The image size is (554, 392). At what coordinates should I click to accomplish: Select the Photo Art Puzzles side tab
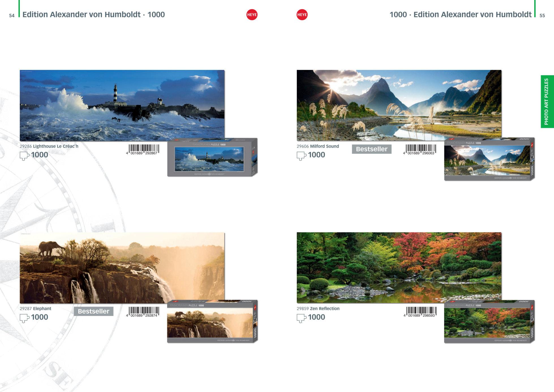click(x=547, y=101)
